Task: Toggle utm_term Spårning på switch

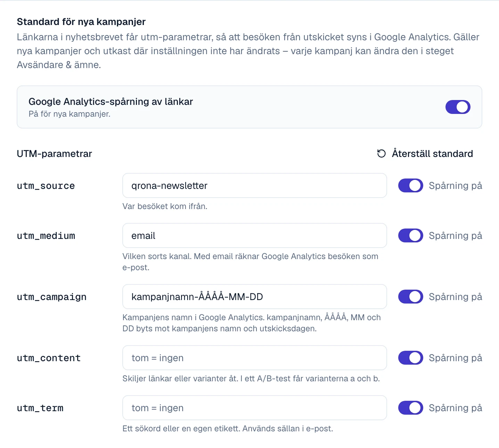Action: click(411, 408)
